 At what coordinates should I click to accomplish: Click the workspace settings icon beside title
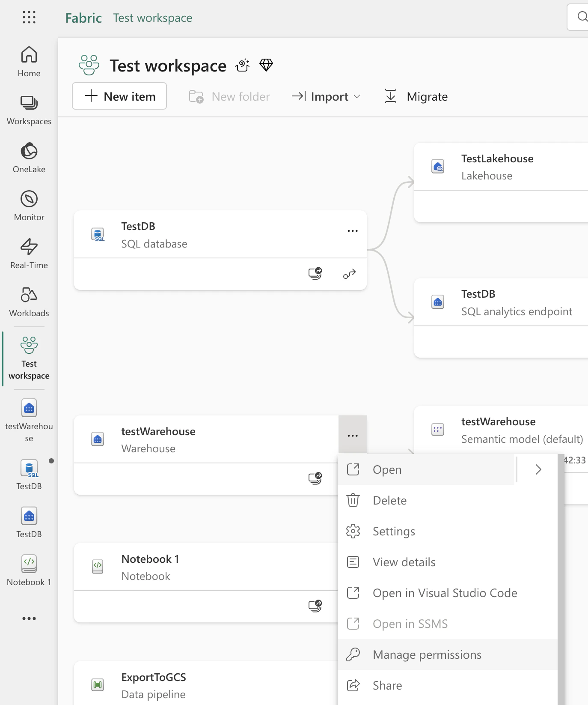(243, 66)
